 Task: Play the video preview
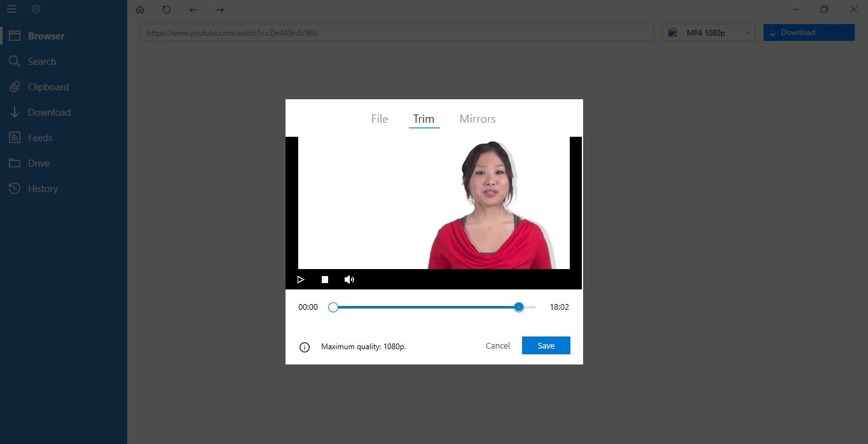point(301,279)
